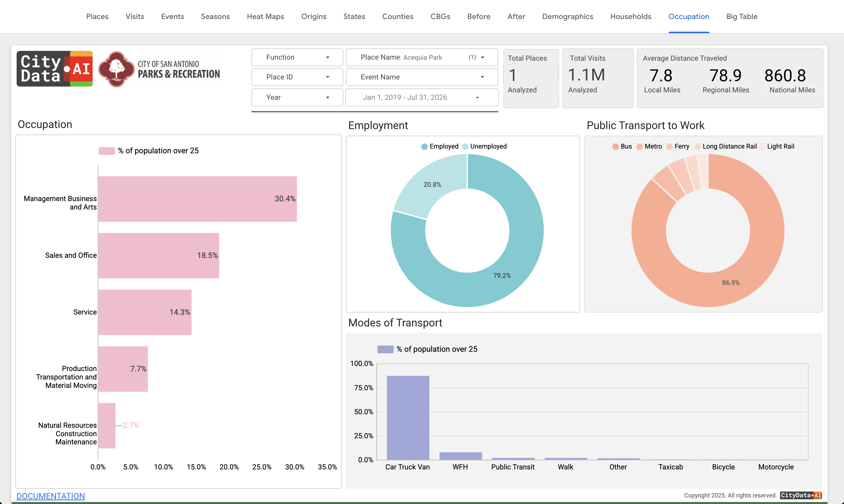
Task: Switch to the Before tab
Action: click(x=479, y=16)
